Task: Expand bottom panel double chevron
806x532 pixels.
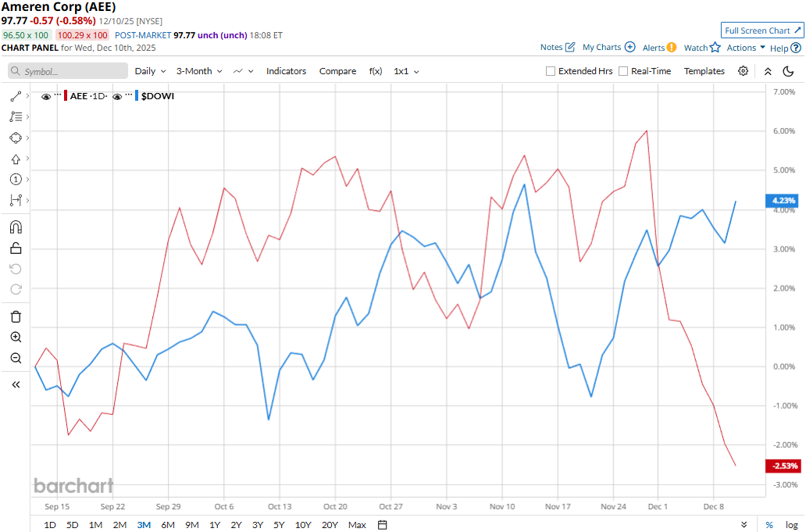Action: coord(744,525)
